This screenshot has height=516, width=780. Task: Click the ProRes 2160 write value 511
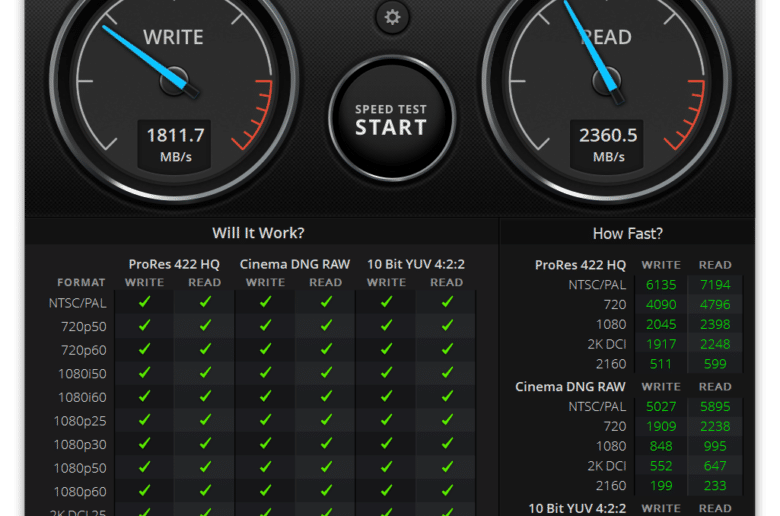click(661, 364)
